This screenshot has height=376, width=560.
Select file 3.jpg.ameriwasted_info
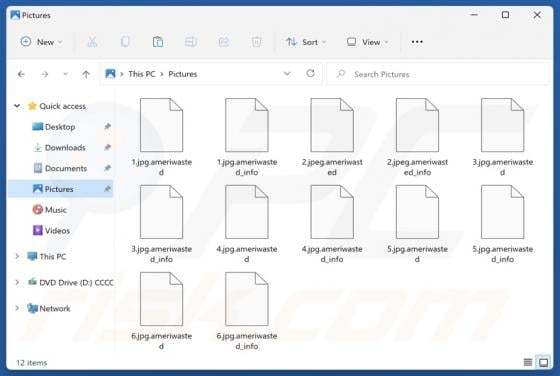tap(161, 224)
